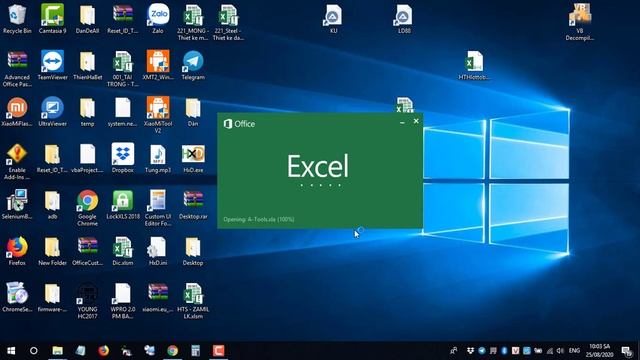Select the XMT2_Win desktop icon
Viewport: 640px width, 360px height.
[158, 65]
